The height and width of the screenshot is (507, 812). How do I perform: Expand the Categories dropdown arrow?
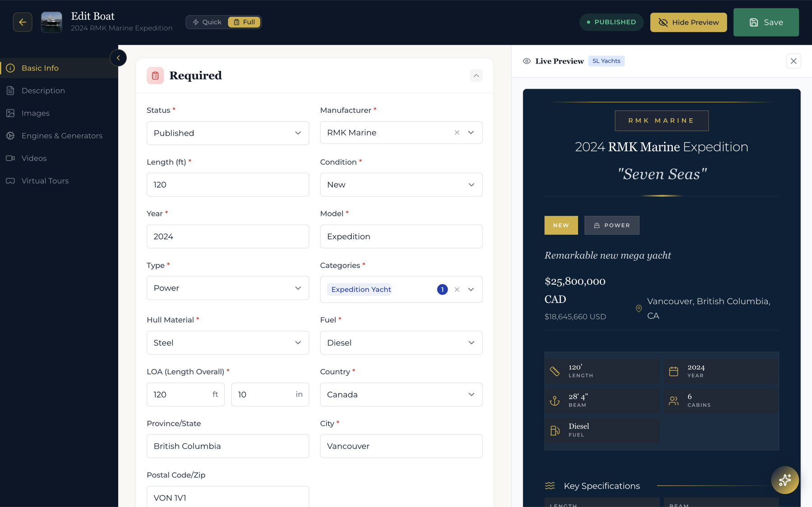[471, 289]
